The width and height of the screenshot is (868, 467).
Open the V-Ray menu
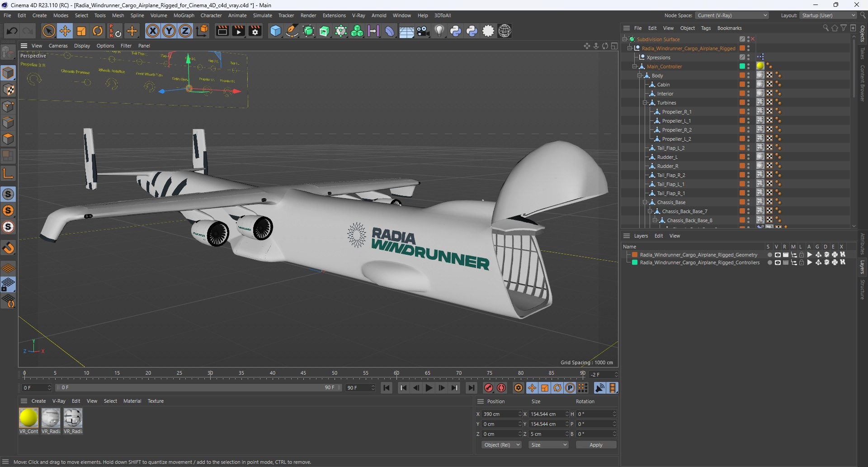(359, 15)
